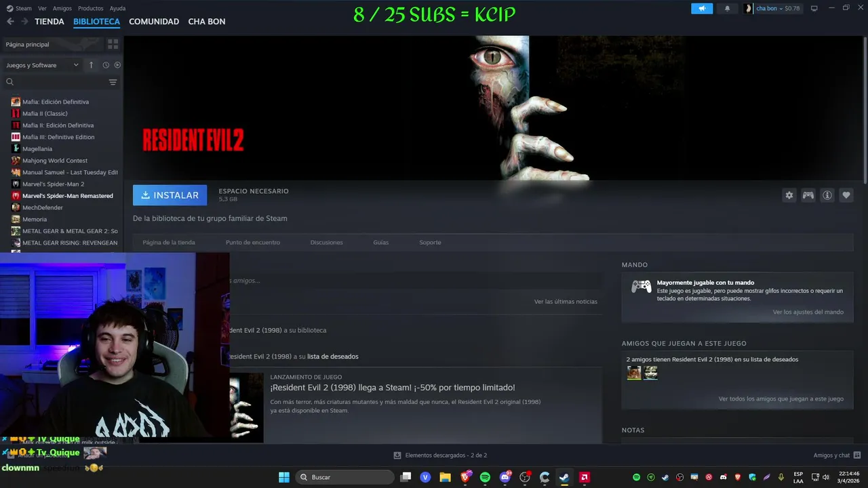The width and height of the screenshot is (868, 488).
Task: Click the INSTALAR button
Action: pyautogui.click(x=170, y=195)
